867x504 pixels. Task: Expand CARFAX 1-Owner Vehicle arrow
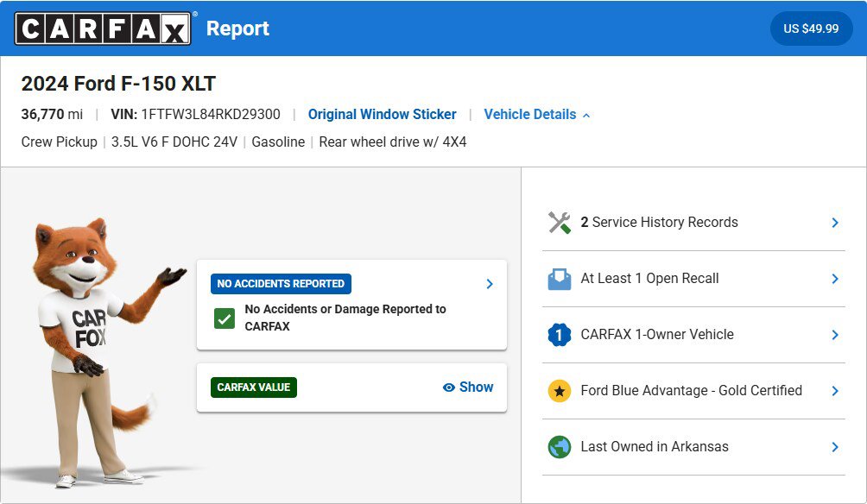click(x=835, y=335)
